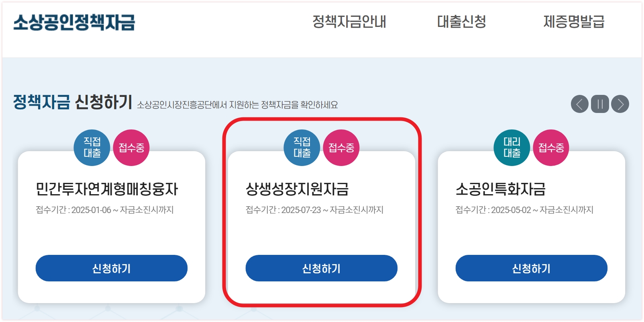
Task: Click 신청하기 on the 소공인특화자금 card
Action: [532, 268]
